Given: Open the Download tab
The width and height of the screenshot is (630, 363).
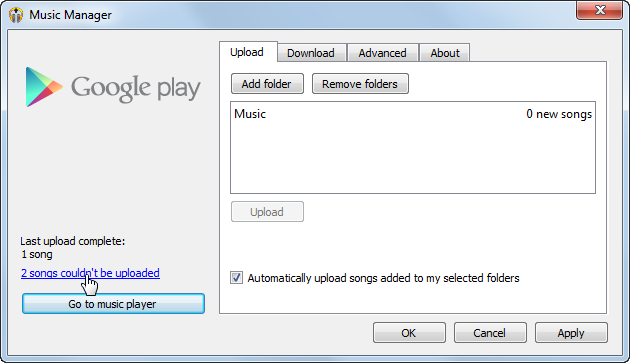Looking at the screenshot, I should coord(311,53).
